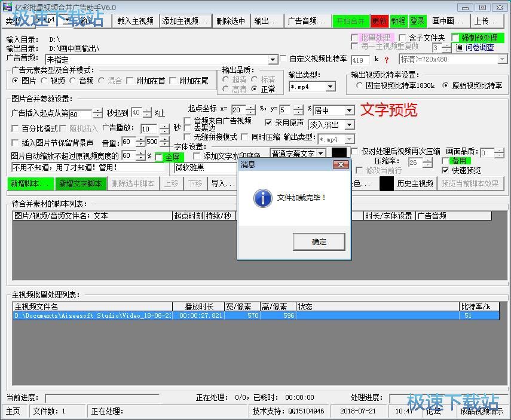Enable the 含子文件夹 checkbox
The image size is (511, 420).
402,38
